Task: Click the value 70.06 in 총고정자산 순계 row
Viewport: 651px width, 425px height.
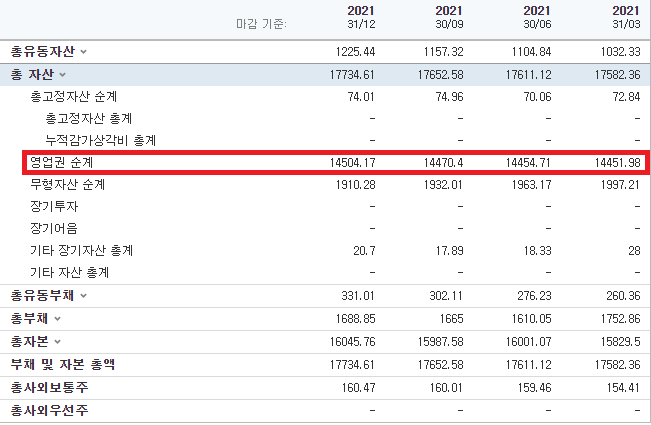Action: tap(537, 97)
